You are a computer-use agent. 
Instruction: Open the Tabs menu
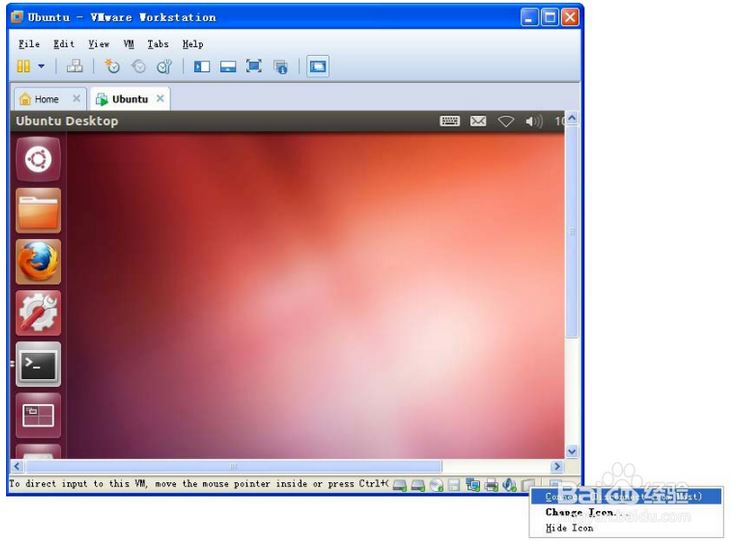click(158, 44)
